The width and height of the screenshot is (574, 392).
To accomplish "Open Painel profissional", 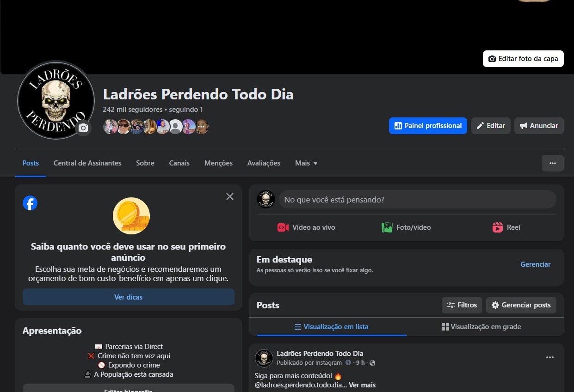I will click(x=428, y=126).
